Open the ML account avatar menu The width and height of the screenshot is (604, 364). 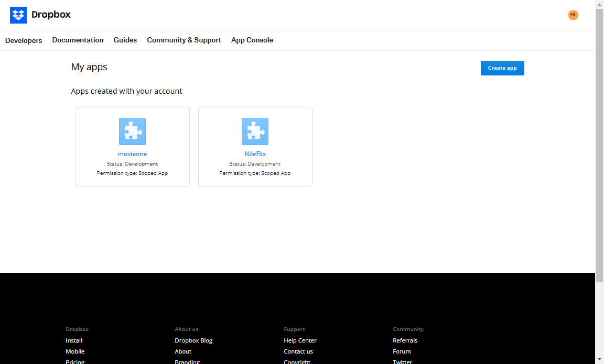[x=573, y=15]
